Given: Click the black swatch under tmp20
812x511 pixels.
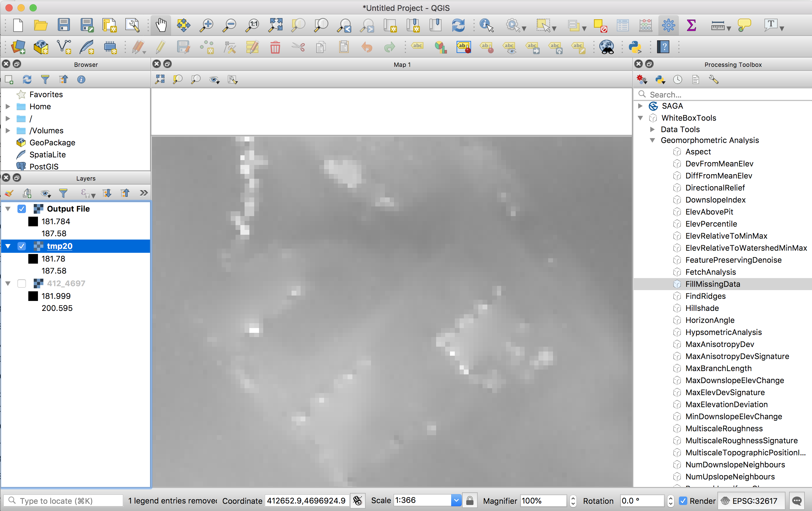Looking at the screenshot, I should tap(33, 259).
